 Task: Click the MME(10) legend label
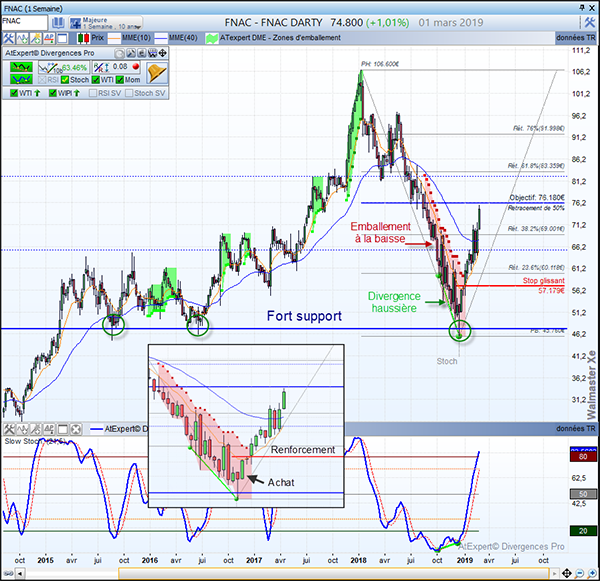[136, 38]
